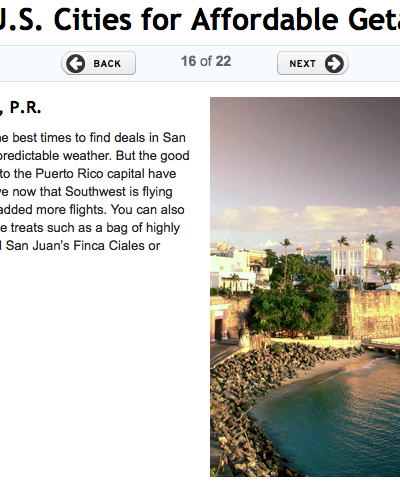Select the "P.R." city heading
Image resolution: width=400 pixels, height=499 pixels.
(x=25, y=107)
